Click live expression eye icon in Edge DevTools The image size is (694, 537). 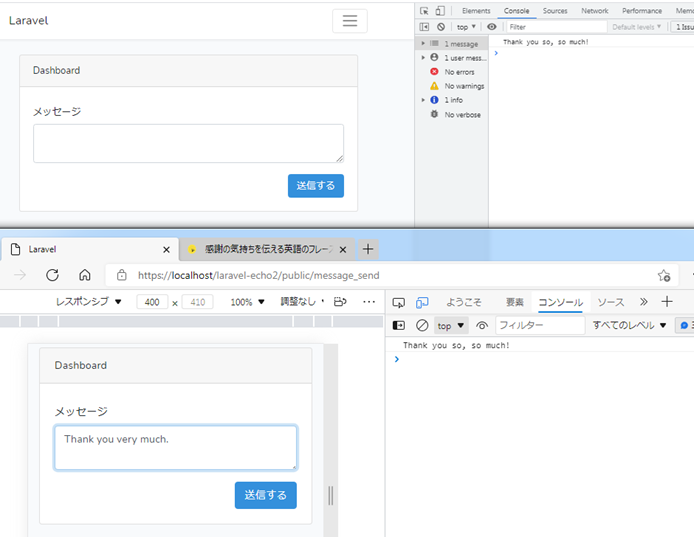[x=482, y=326]
